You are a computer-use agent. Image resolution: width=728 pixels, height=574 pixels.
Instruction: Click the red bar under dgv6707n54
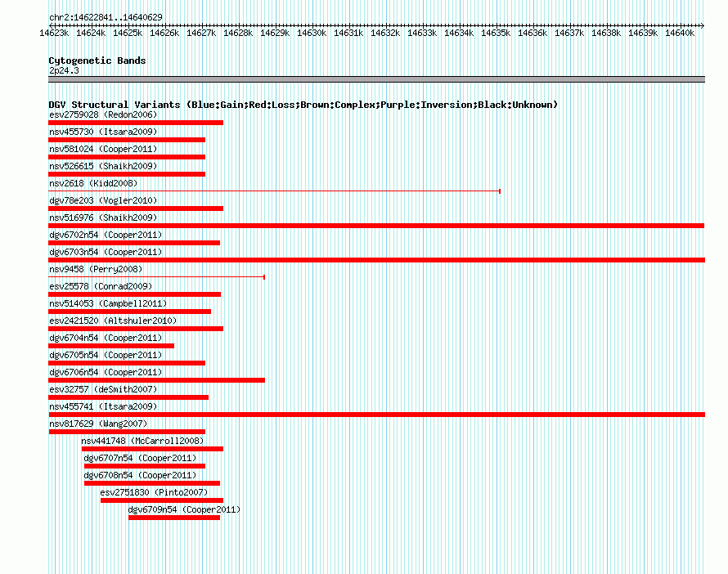145,466
